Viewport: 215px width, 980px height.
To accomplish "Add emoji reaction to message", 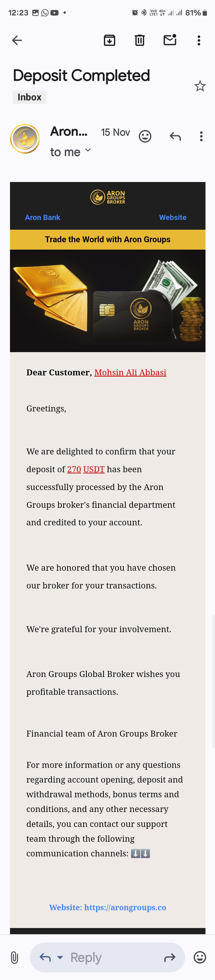I will click(x=145, y=136).
